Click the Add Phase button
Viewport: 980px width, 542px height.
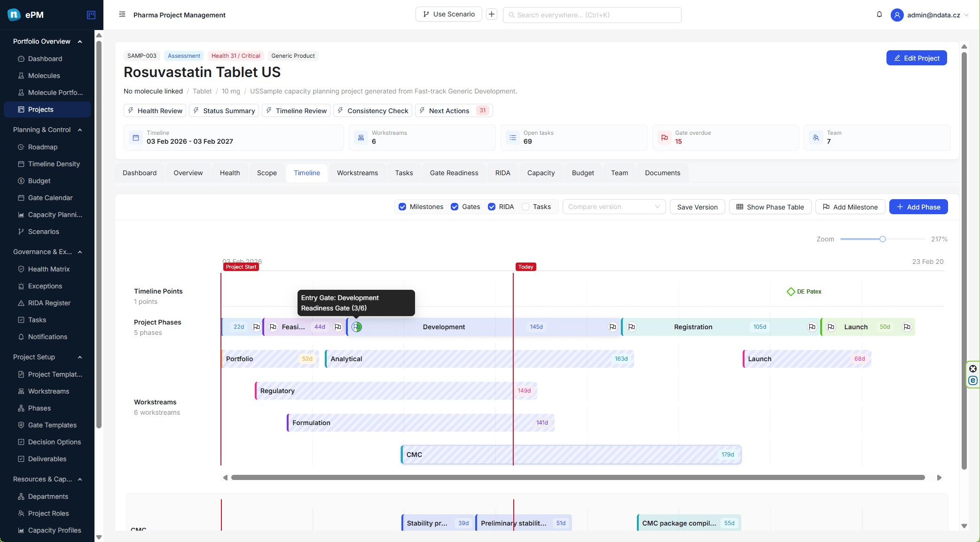coord(918,207)
